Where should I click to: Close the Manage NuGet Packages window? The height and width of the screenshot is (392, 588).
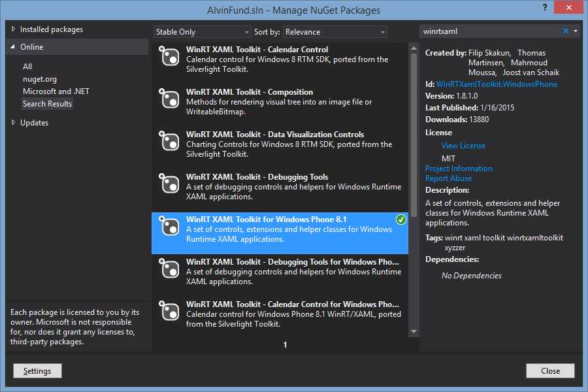(x=568, y=7)
